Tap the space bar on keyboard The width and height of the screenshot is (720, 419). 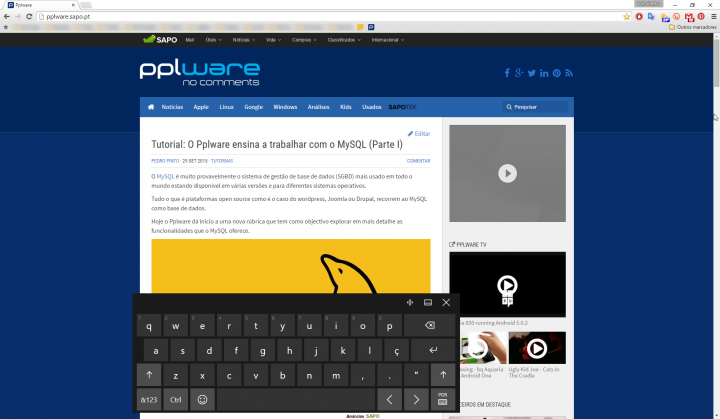(296, 400)
